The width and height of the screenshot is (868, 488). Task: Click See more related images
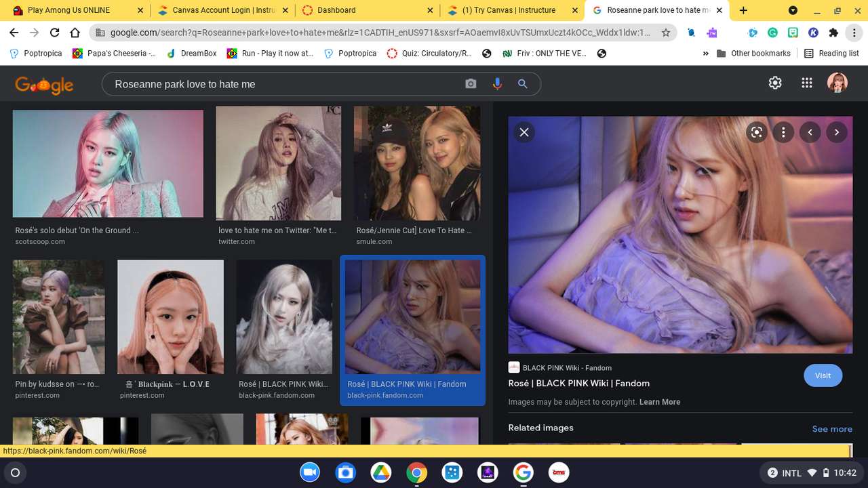tap(832, 429)
